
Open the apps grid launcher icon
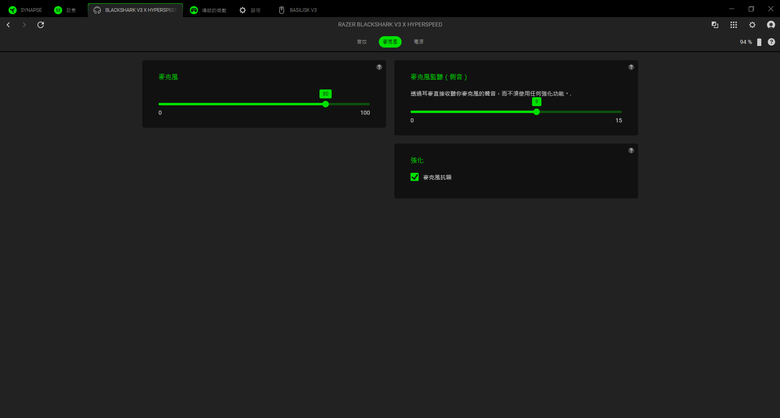[x=733, y=25]
